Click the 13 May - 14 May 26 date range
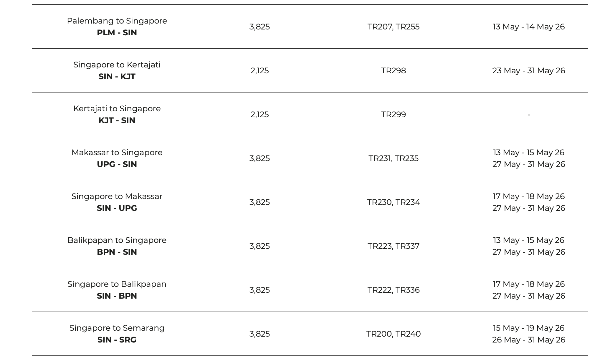 tap(529, 27)
